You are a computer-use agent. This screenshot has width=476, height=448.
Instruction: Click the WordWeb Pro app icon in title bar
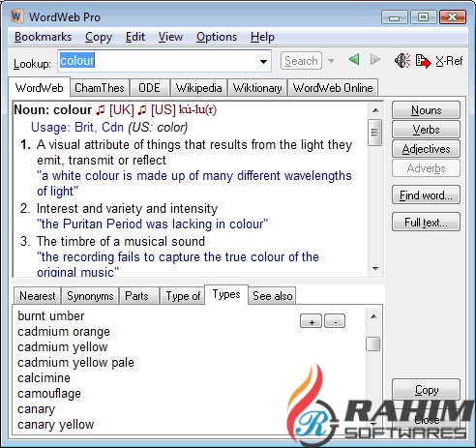(16, 16)
